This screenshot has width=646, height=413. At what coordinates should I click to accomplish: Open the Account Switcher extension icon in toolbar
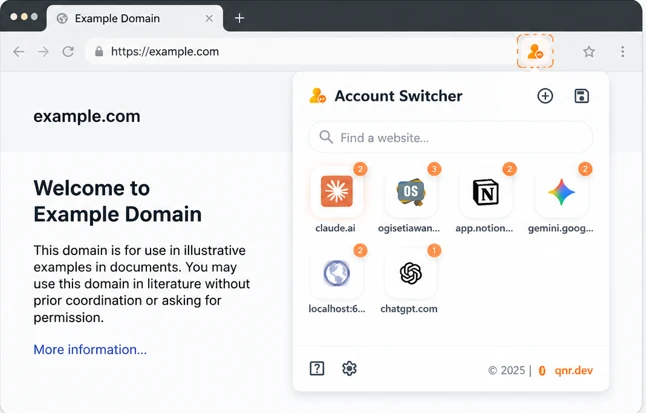coord(535,52)
